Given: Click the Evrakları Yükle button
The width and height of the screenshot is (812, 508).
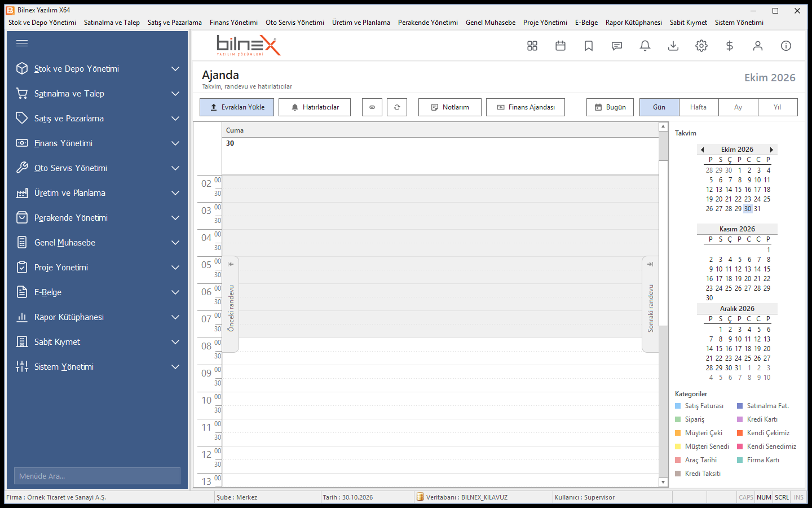Looking at the screenshot, I should pos(237,107).
